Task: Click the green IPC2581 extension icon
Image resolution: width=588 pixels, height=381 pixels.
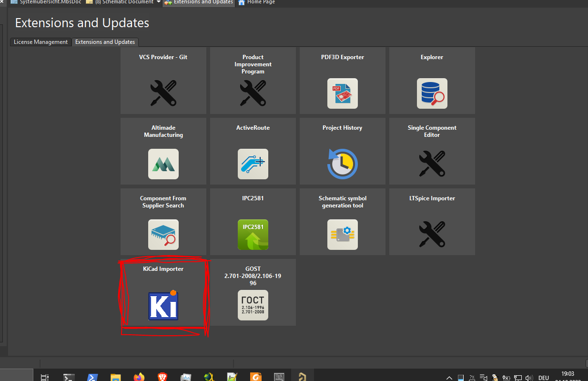Action: pos(253,235)
